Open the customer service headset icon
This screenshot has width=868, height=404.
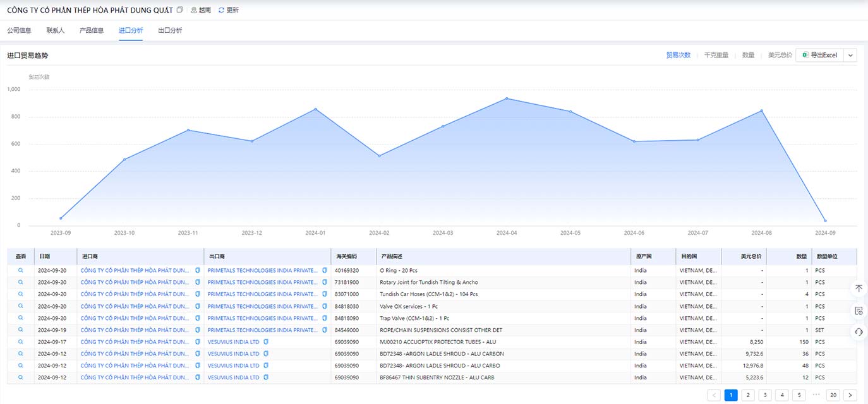pos(859,332)
